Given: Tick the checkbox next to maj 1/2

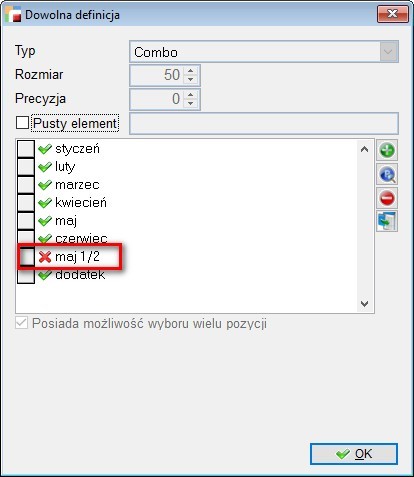Looking at the screenshot, I should [x=26, y=257].
